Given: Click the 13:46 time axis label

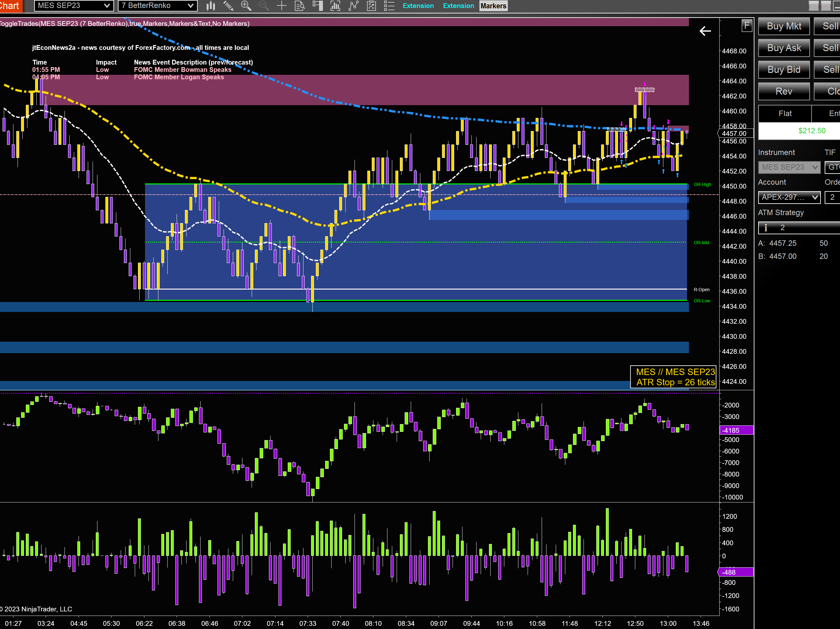Looking at the screenshot, I should pyautogui.click(x=701, y=624).
